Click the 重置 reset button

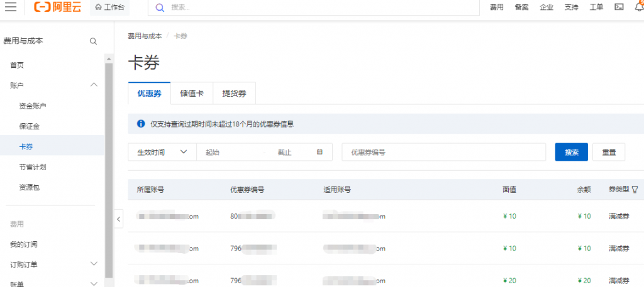pyautogui.click(x=609, y=152)
